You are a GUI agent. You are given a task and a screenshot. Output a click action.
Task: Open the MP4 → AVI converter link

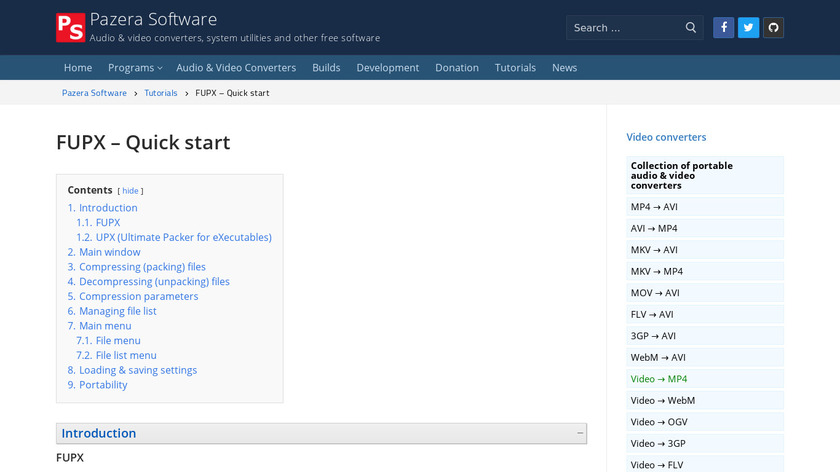tap(654, 207)
